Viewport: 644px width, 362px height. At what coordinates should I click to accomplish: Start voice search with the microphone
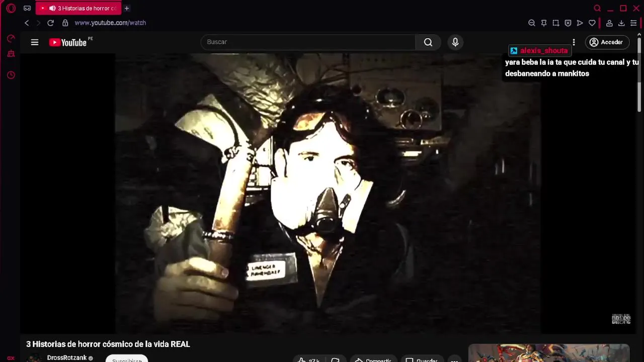click(455, 42)
